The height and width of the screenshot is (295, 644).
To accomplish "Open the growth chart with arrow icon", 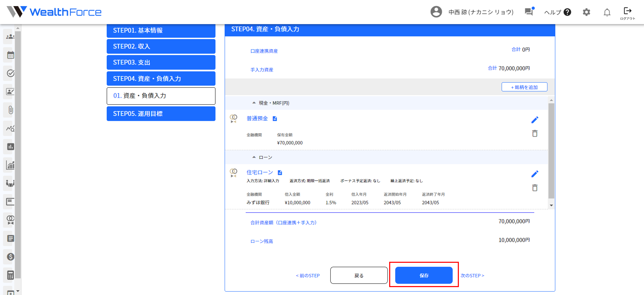I will [x=10, y=165].
